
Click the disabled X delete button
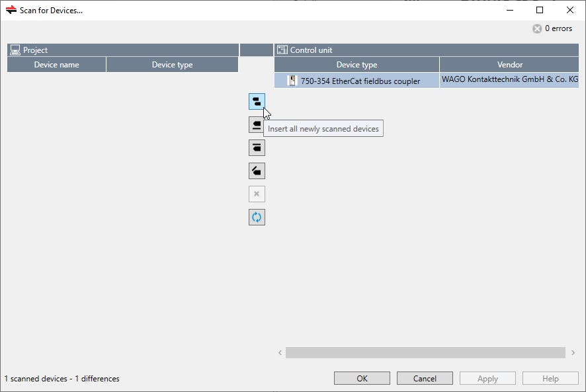(257, 194)
